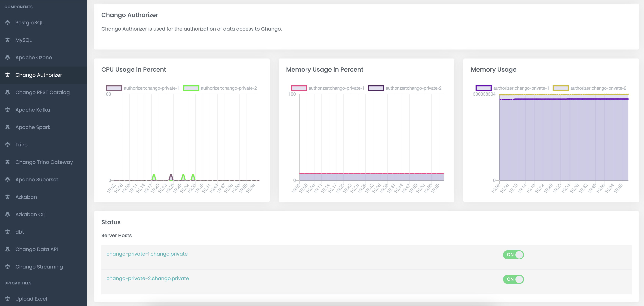Open Apache Spark component
Image resolution: width=644 pixels, height=306 pixels.
tap(44, 127)
